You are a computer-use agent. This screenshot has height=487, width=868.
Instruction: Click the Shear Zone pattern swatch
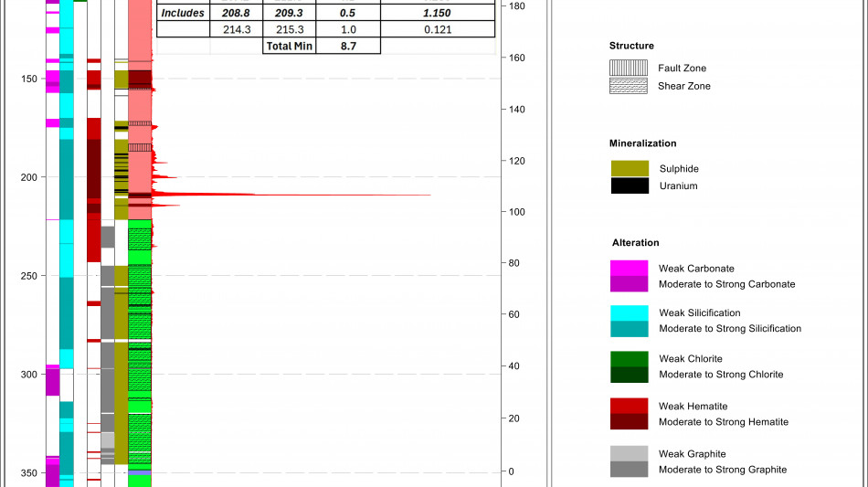pyautogui.click(x=629, y=86)
